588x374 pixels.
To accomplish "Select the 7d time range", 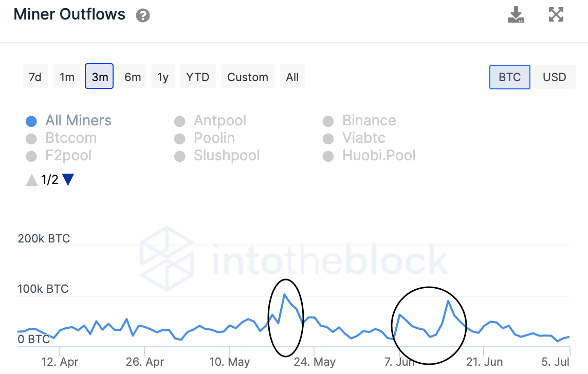I will click(x=35, y=77).
